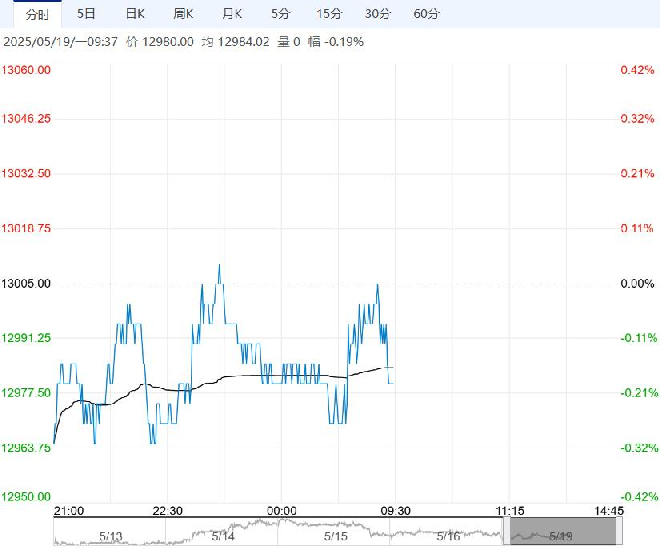Screen dimensions: 660x548
Task: Open the 5日 chart tab
Action: (86, 14)
